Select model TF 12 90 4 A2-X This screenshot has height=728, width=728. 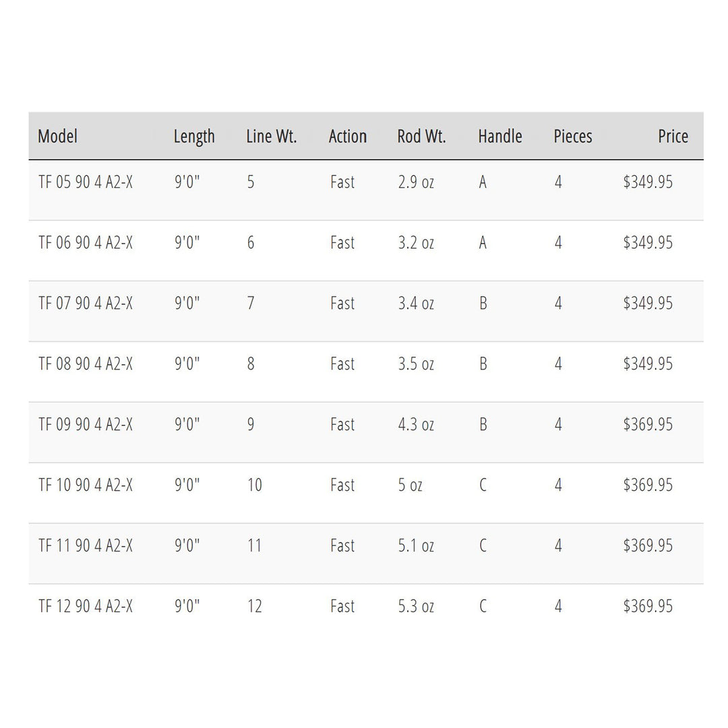[86, 606]
